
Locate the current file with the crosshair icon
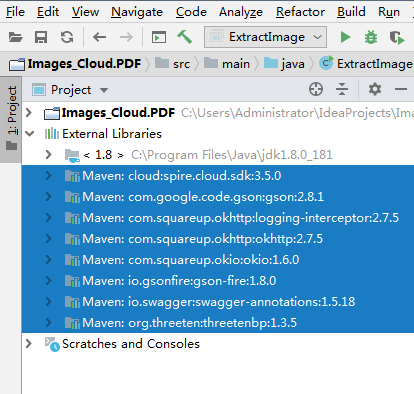click(316, 89)
